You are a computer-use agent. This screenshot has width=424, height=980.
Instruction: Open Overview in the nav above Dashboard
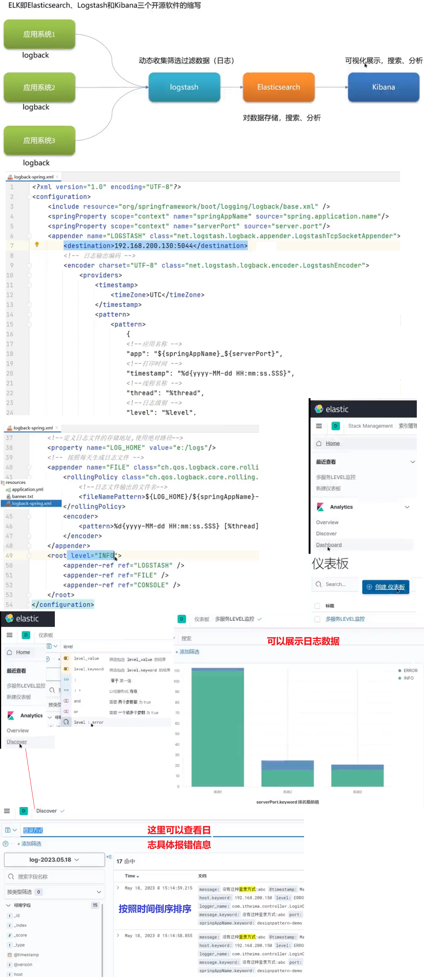[x=327, y=522]
